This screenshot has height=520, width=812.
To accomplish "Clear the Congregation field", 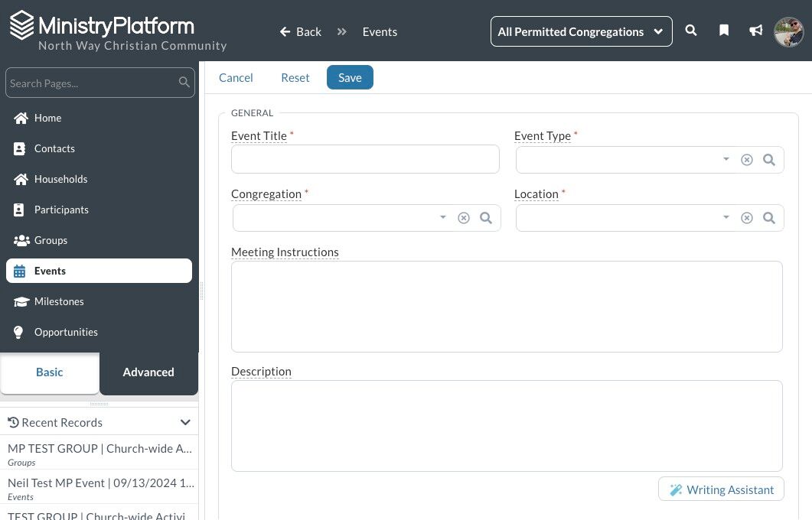I will pos(464,218).
